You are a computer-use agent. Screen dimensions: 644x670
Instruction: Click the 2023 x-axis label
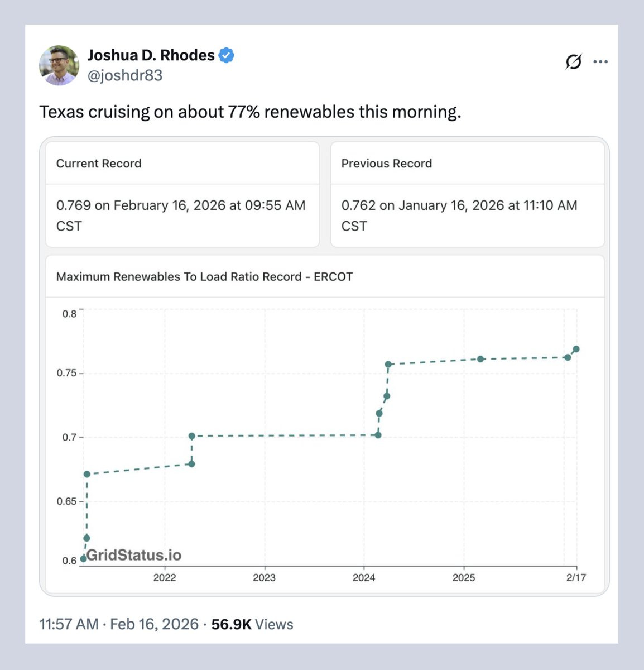266,578
